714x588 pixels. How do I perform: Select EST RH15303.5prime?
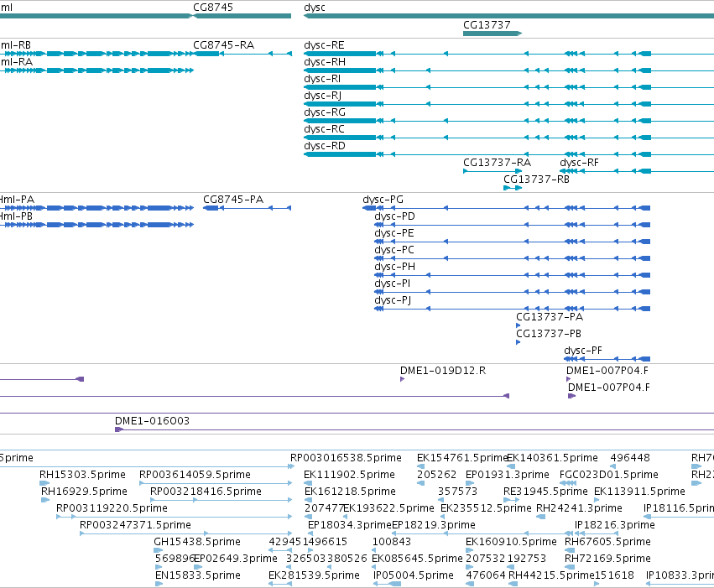[x=82, y=475]
